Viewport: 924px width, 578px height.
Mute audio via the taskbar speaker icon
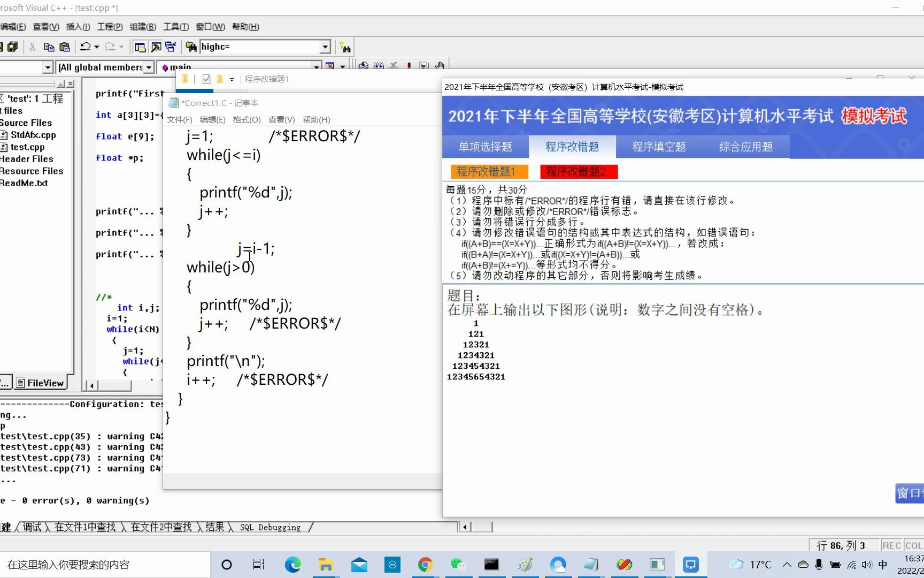(866, 564)
